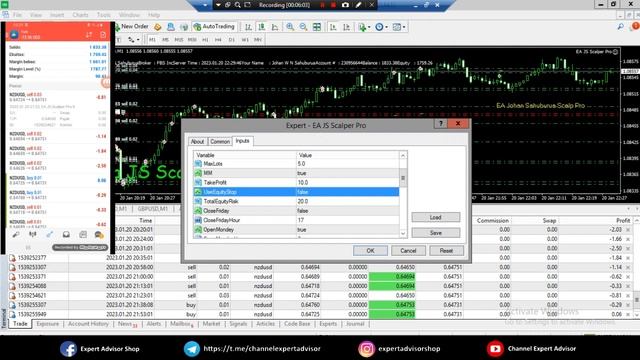This screenshot has width=640, height=360.
Task: Open the Journal terminal tab
Action: pos(355,324)
